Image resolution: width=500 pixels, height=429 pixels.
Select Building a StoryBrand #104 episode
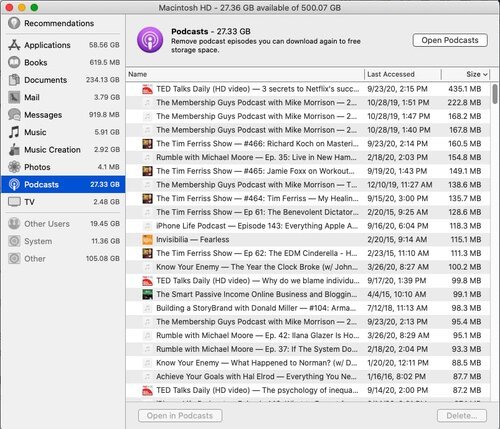[308, 308]
